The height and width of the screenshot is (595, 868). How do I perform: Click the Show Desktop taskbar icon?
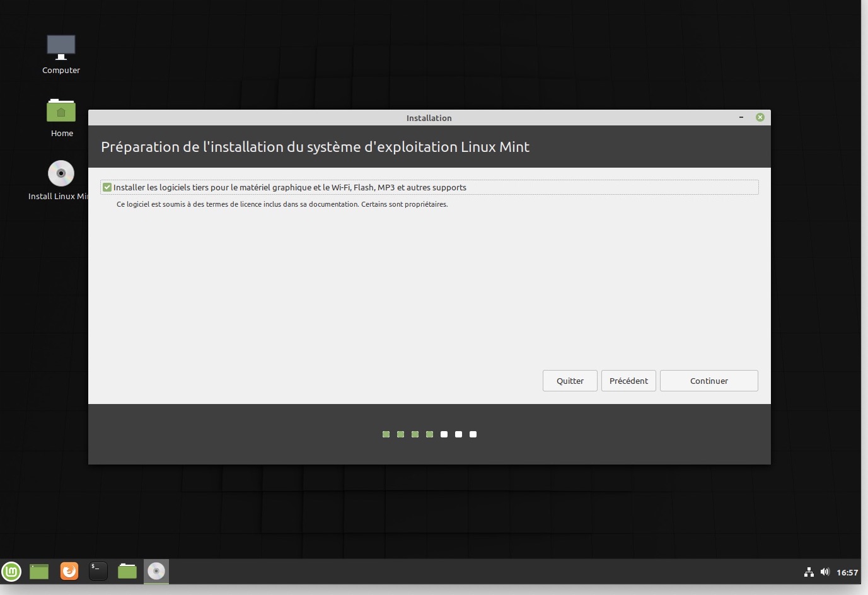click(39, 571)
